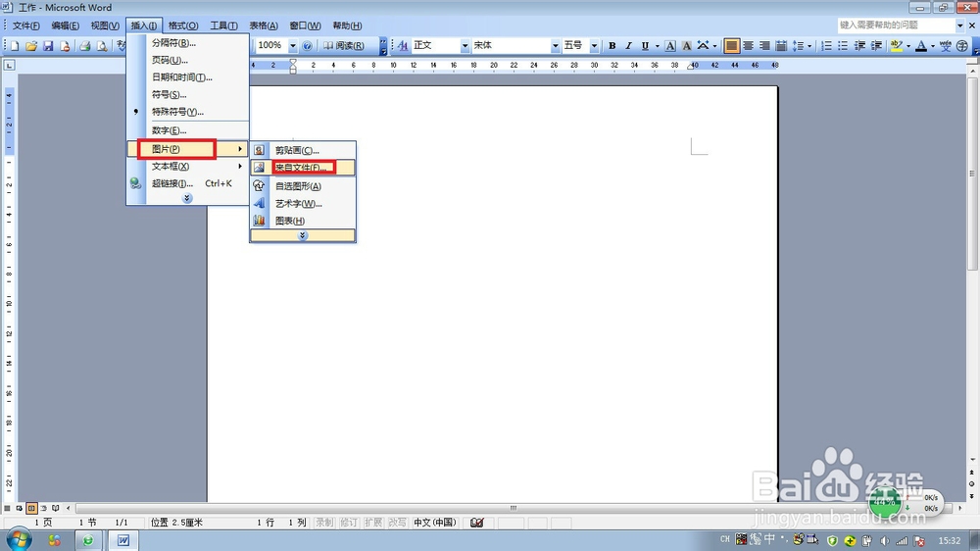The height and width of the screenshot is (551, 980).
Task: Print with the printer toolbar icon
Action: pos(85,46)
